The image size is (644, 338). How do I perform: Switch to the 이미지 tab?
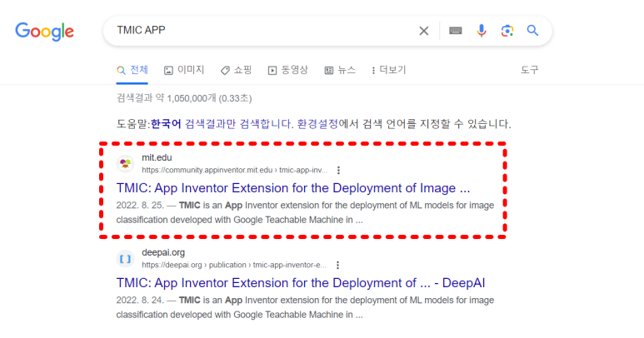tap(184, 70)
